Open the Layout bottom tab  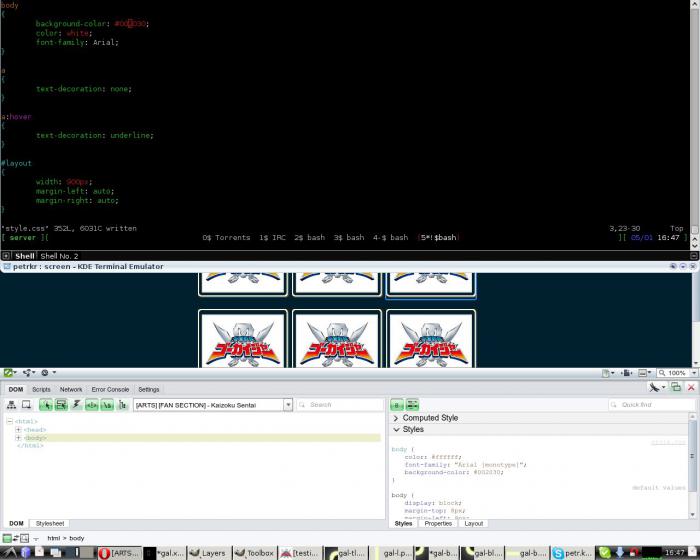[474, 523]
